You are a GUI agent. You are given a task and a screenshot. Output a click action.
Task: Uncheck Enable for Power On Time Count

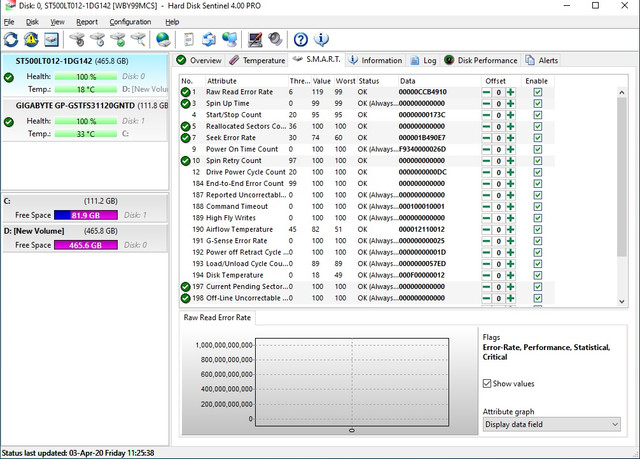click(x=538, y=149)
